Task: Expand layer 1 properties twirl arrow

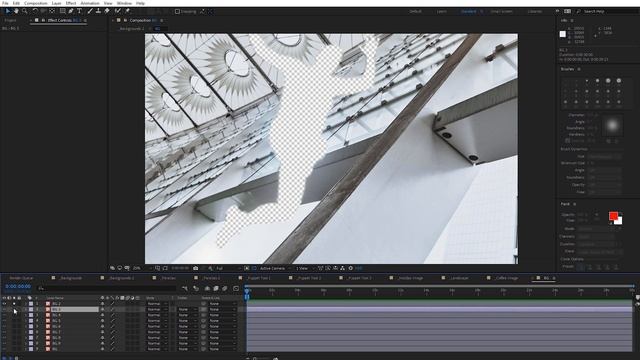Action: tap(26, 304)
